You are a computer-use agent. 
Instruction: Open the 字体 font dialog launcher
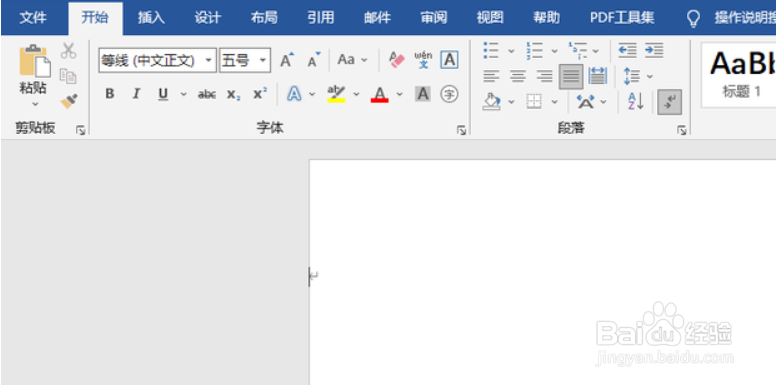(x=462, y=130)
